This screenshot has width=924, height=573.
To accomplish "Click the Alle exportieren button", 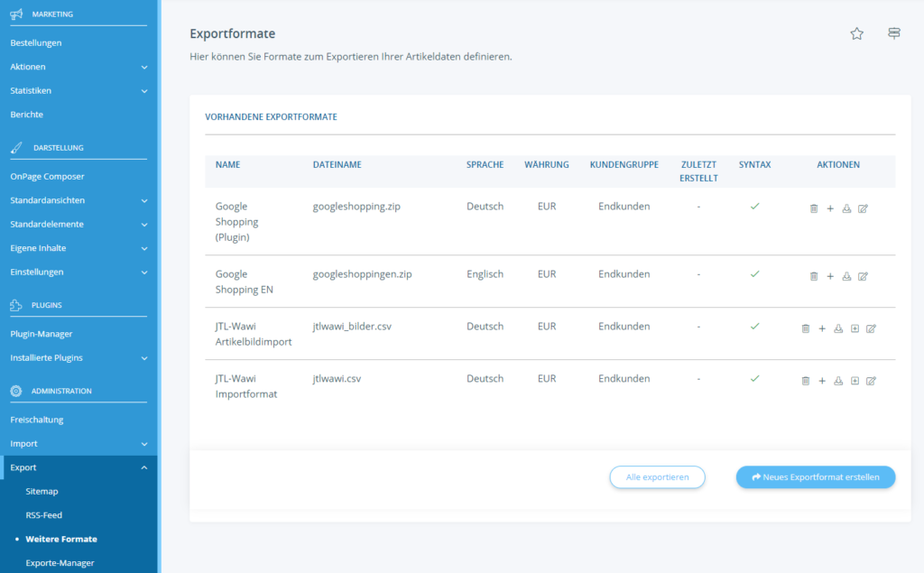I will click(x=657, y=477).
